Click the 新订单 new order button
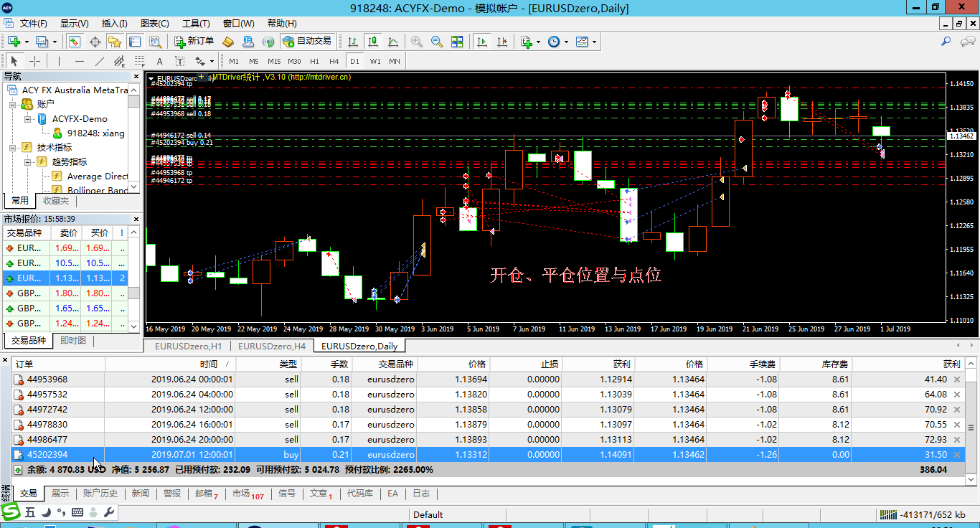980x528 pixels. (x=194, y=42)
